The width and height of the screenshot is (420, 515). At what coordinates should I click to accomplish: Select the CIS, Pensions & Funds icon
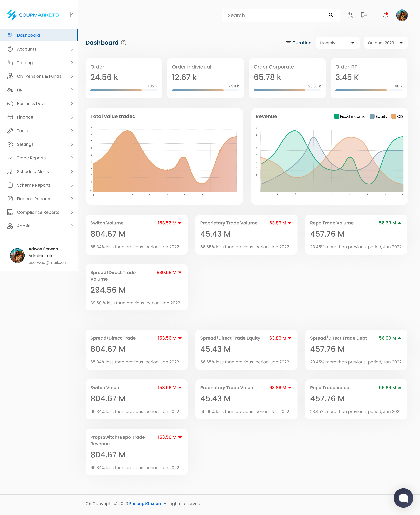[10, 76]
